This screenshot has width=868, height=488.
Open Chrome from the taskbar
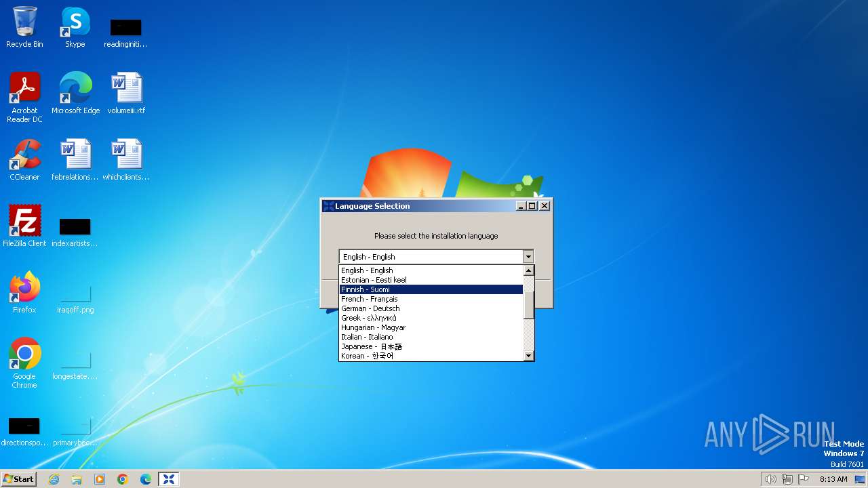(x=123, y=479)
